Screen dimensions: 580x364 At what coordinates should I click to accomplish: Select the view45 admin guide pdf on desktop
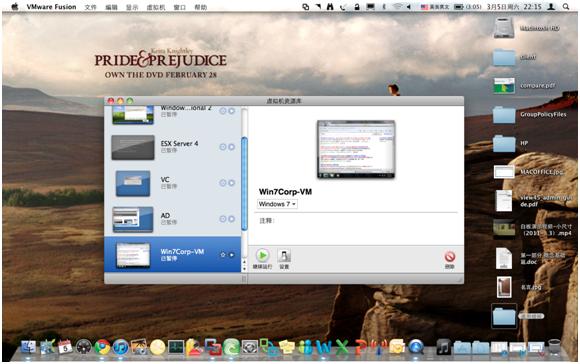coord(504,200)
